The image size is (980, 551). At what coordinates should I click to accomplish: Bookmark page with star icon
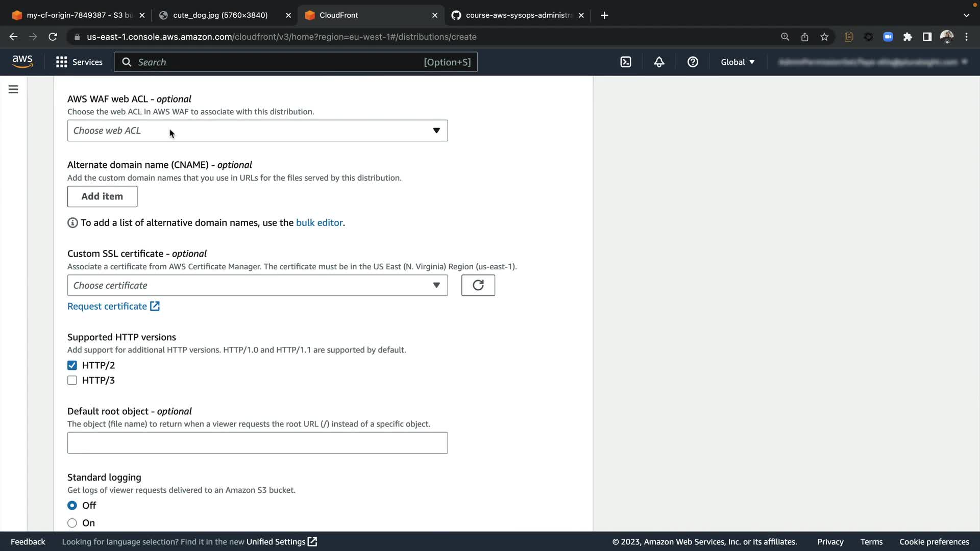point(824,37)
